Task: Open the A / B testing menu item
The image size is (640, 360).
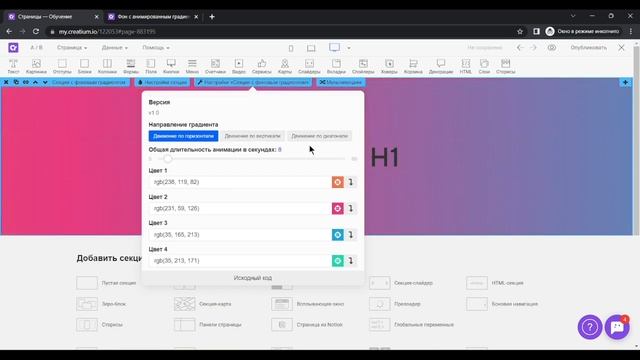Action: tap(36, 48)
